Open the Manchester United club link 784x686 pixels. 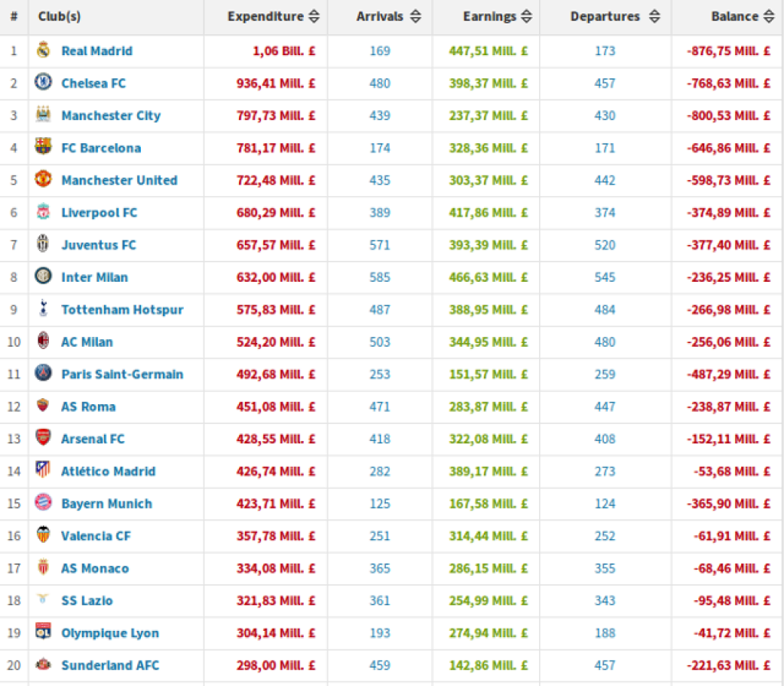tap(119, 180)
